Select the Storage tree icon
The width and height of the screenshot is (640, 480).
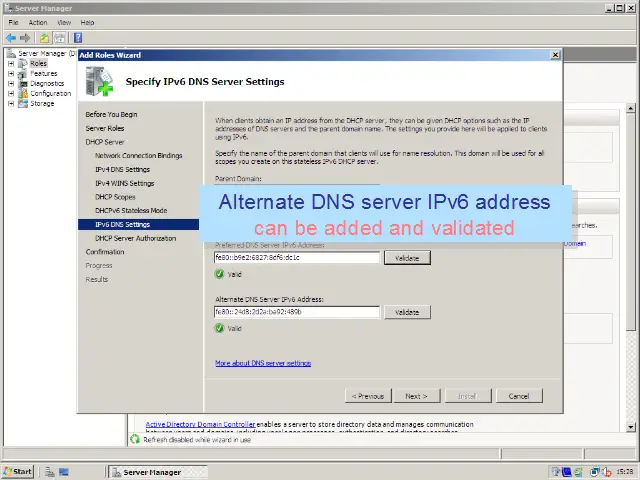click(23, 104)
